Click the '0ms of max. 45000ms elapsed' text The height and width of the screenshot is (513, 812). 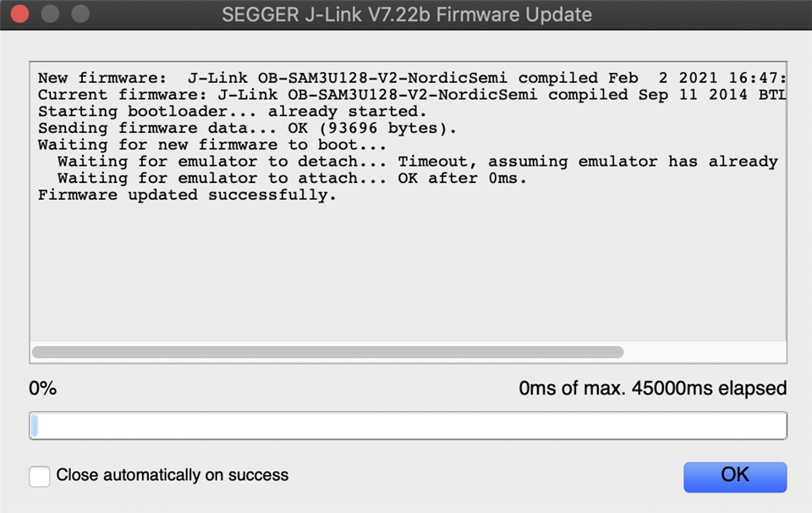(x=652, y=388)
